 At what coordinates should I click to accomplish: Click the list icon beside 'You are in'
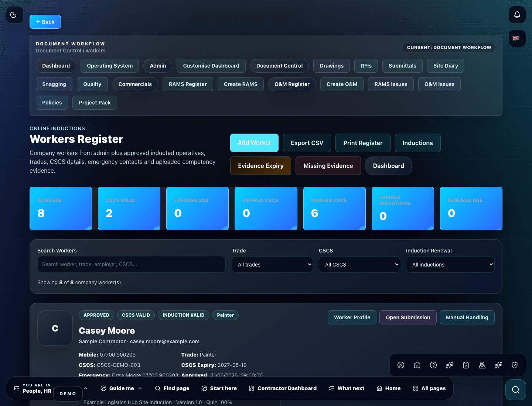[x=17, y=388]
